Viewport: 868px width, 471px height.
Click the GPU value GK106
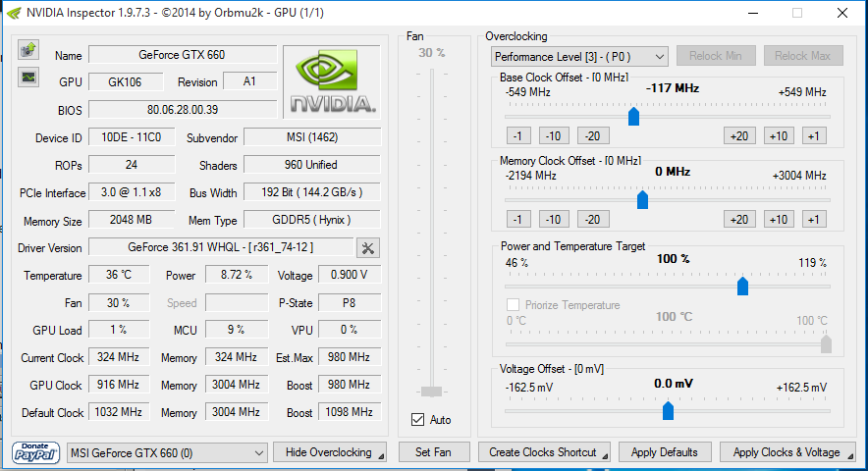pyautogui.click(x=126, y=81)
